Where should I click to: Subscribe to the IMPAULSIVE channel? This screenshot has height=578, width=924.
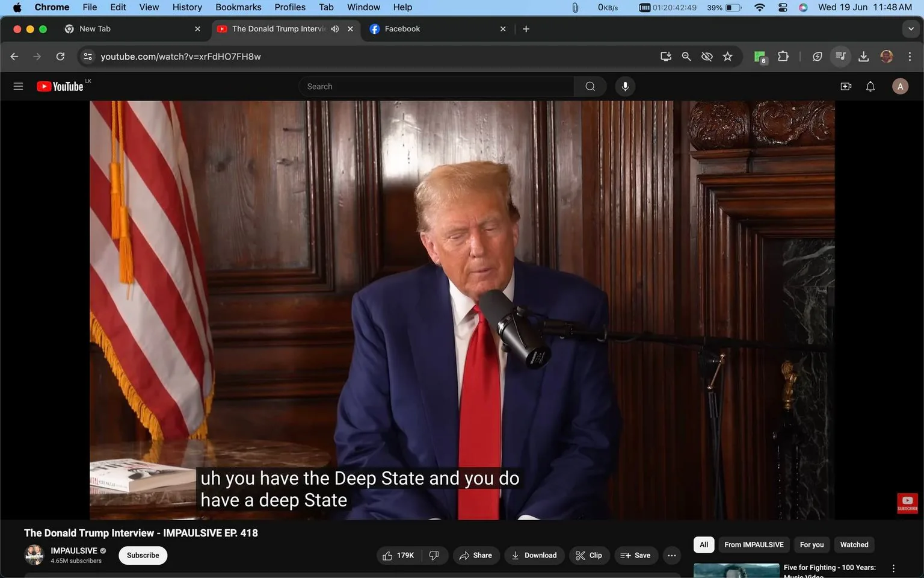click(x=143, y=555)
